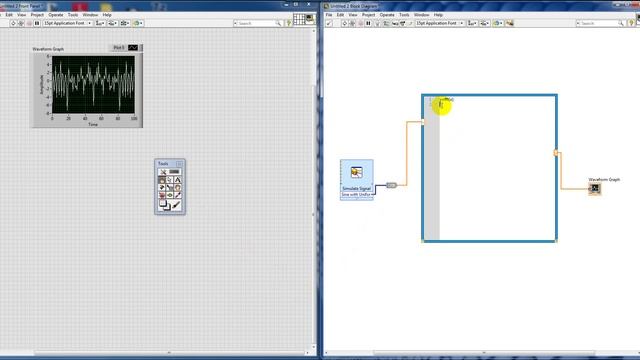Select the Operate Value tool in Tools palette
Screen dimensions: 640x360
click(162, 180)
